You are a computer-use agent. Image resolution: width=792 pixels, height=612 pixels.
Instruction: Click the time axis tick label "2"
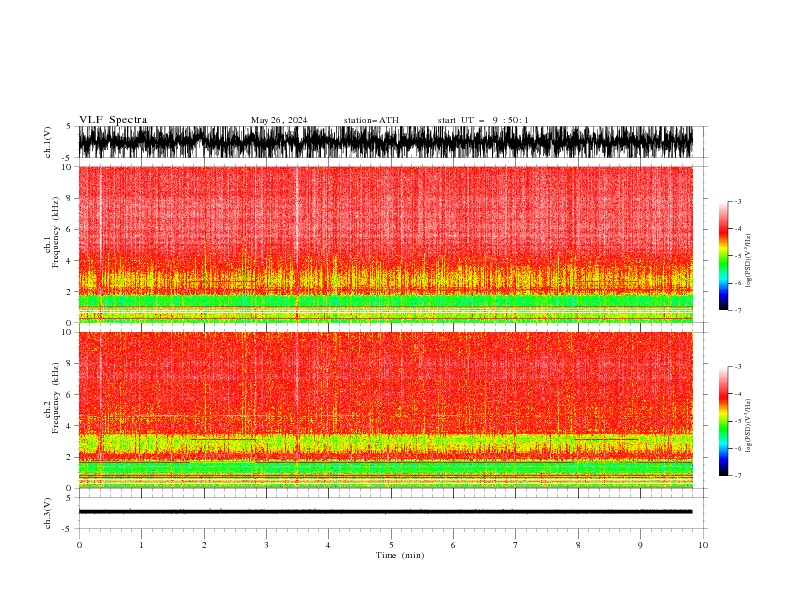pos(204,545)
